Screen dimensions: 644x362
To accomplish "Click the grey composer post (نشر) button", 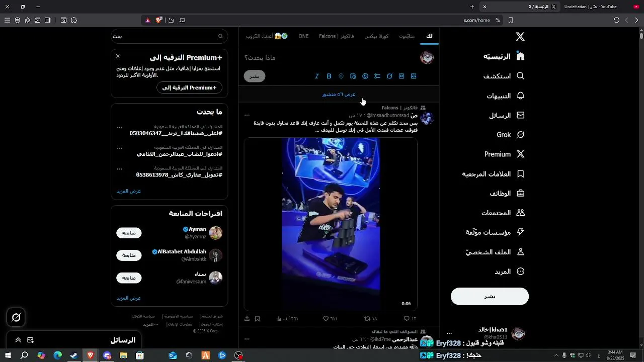I will click(255, 76).
